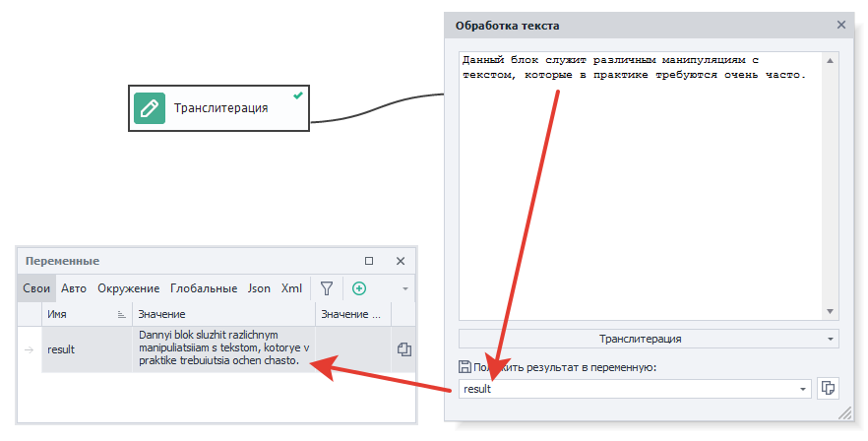Open the result variable combo box arrow
This screenshot has width=868, height=441.
[804, 389]
